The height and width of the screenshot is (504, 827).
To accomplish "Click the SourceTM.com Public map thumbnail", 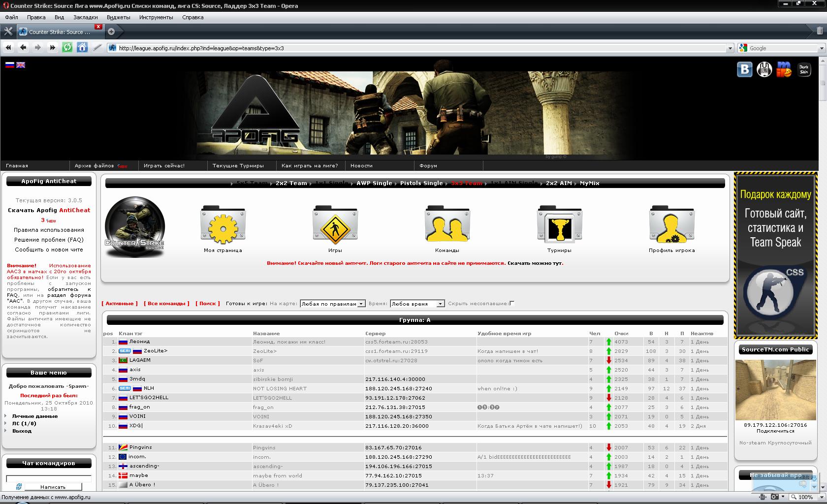I will [x=775, y=390].
